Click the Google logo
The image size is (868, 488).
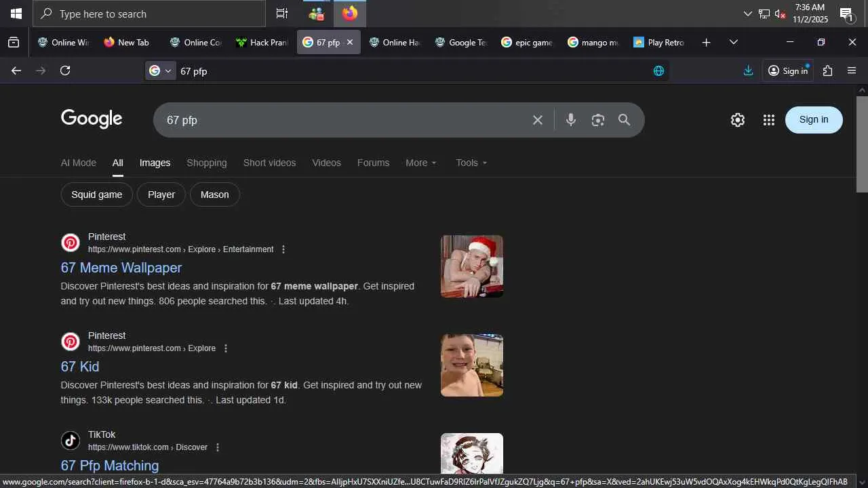tap(92, 119)
